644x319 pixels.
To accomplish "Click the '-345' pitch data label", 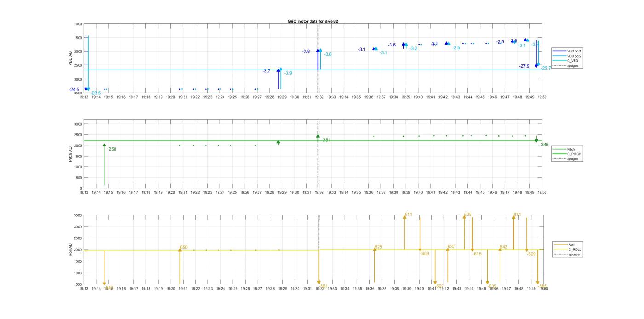I will tap(544, 145).
